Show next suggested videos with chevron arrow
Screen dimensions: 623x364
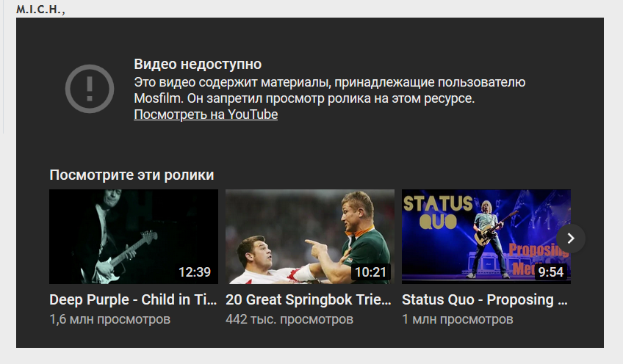(x=571, y=239)
